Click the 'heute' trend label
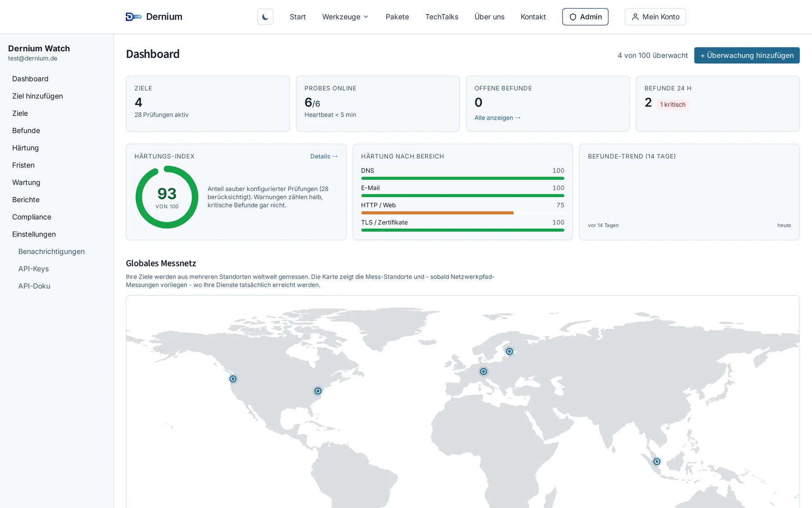Image resolution: width=812 pixels, height=508 pixels. tap(784, 225)
